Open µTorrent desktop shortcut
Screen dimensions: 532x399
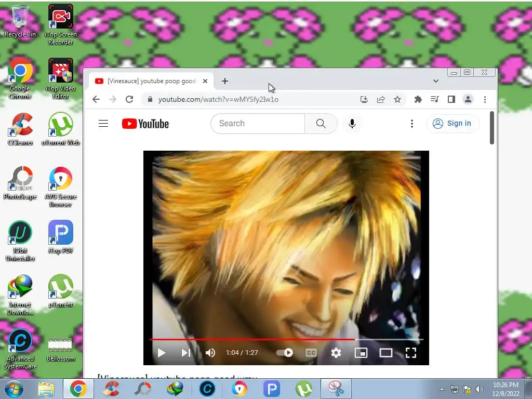[x=60, y=291]
